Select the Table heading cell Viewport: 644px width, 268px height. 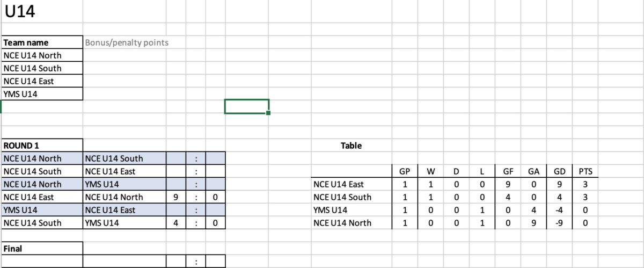[x=351, y=146]
